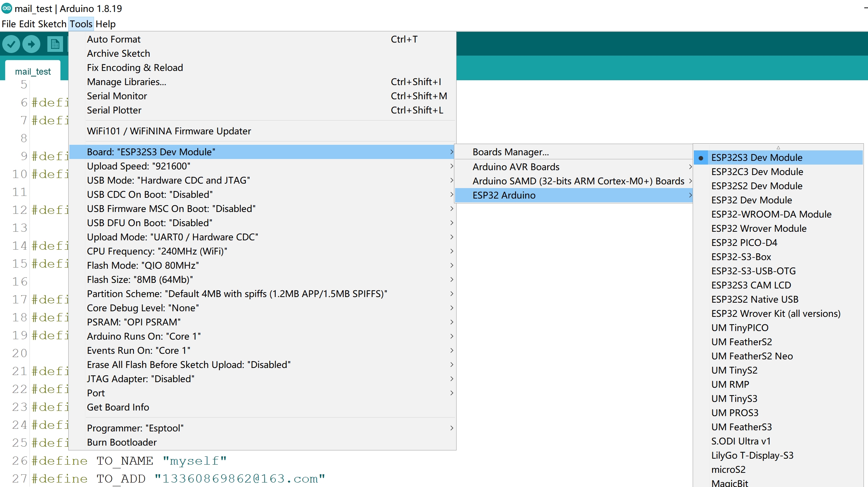Screen dimensions: 868x487
Task: Open the Serial Plotter
Action: click(263, 110)
